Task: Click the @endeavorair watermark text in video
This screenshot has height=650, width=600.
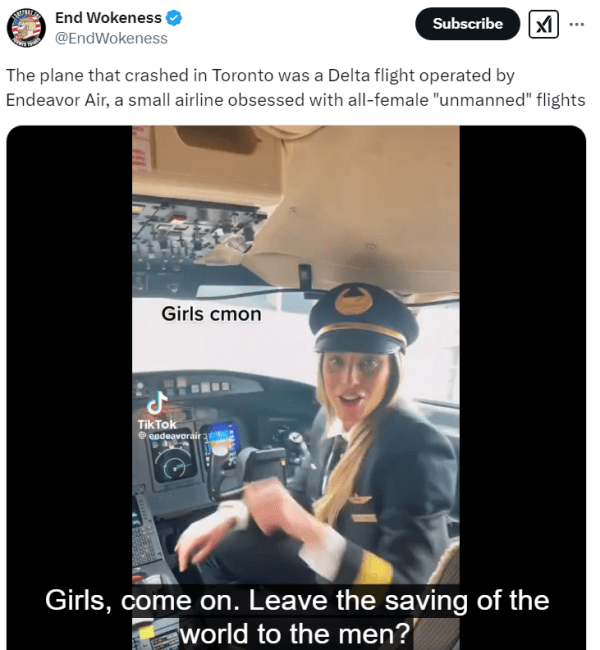Action: 170,436
